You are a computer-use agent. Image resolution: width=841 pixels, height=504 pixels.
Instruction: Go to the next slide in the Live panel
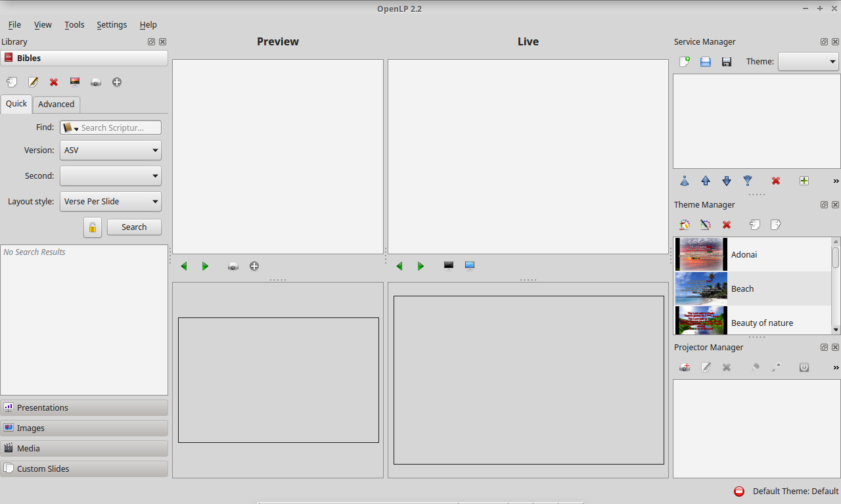click(x=420, y=266)
